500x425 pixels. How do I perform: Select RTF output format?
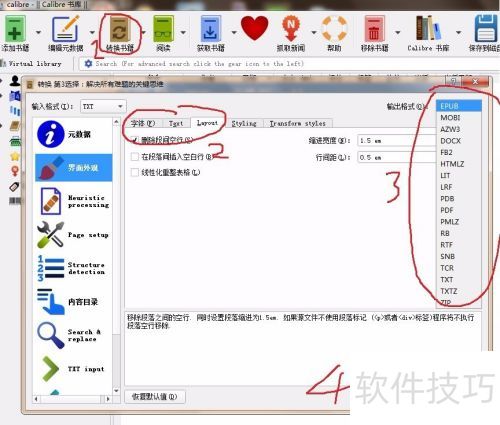click(x=459, y=245)
